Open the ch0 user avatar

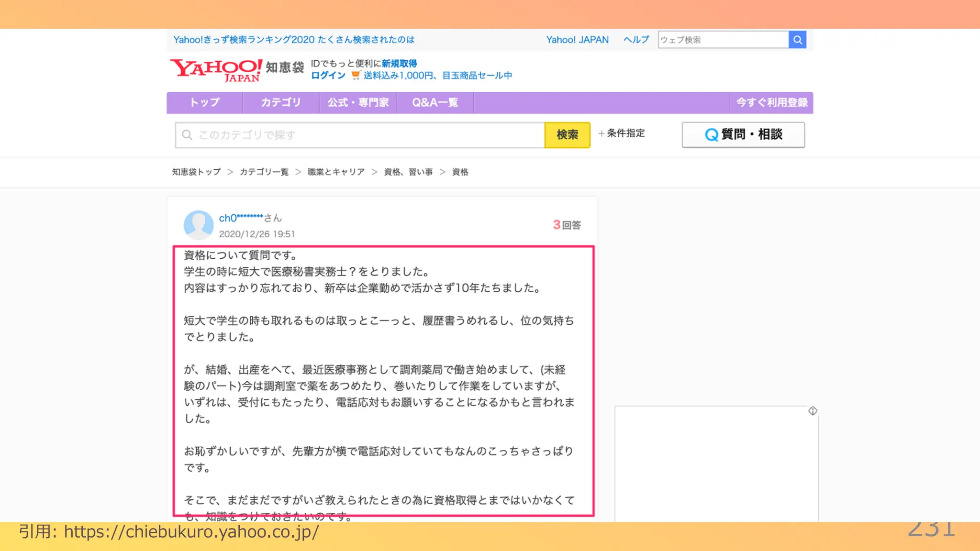pyautogui.click(x=199, y=225)
